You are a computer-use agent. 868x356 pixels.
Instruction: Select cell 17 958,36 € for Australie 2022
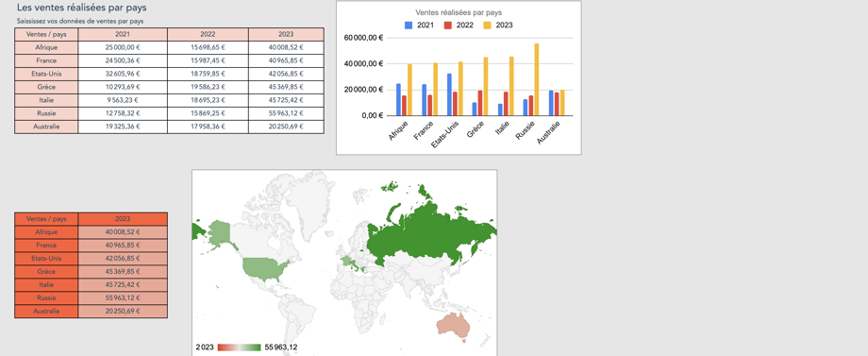(x=208, y=127)
